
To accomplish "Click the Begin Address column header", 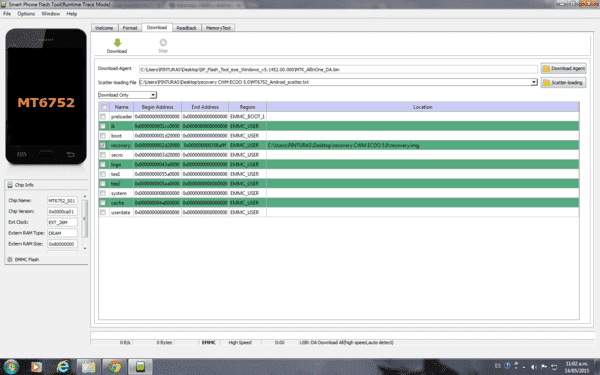I will click(x=157, y=107).
